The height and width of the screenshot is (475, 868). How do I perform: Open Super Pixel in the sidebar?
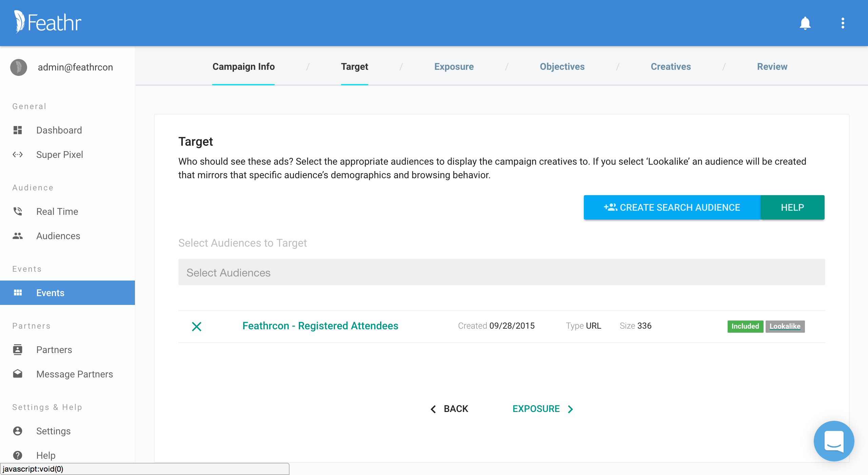click(x=60, y=154)
